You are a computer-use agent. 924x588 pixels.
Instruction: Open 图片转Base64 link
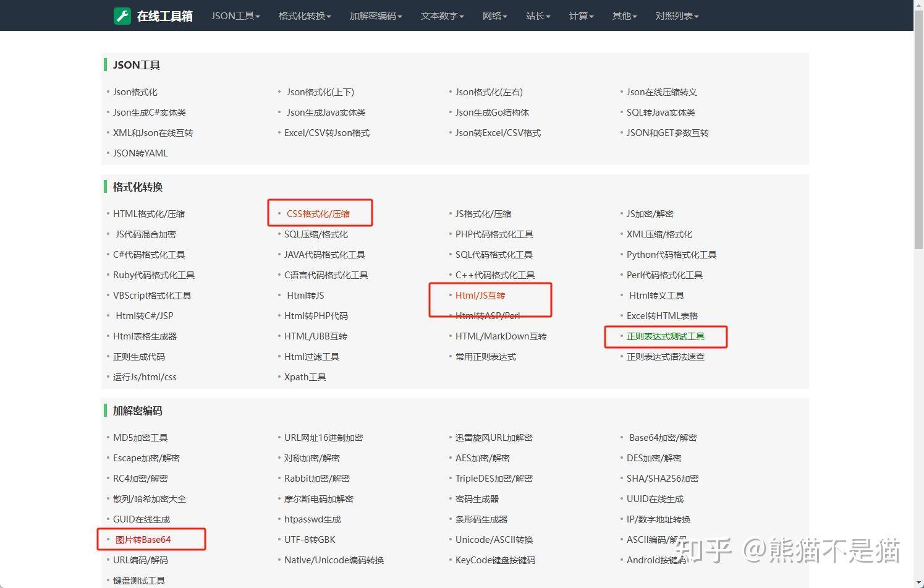(x=143, y=540)
